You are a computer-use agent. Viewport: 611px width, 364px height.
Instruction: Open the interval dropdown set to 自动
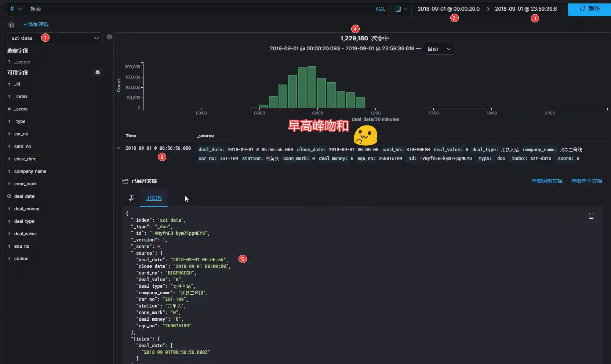(439, 49)
